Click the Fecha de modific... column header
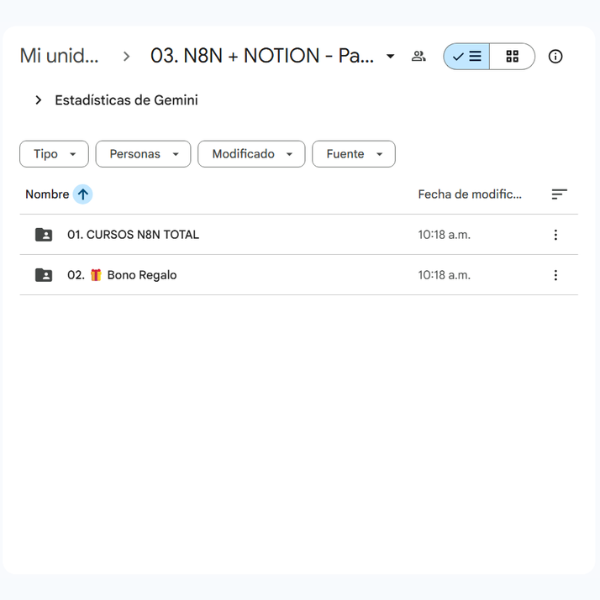 click(x=470, y=194)
